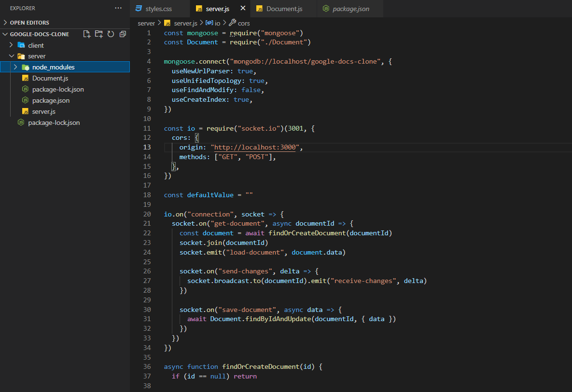Click line number 1 in the gutter
The height and width of the screenshot is (392, 572).
149,33
